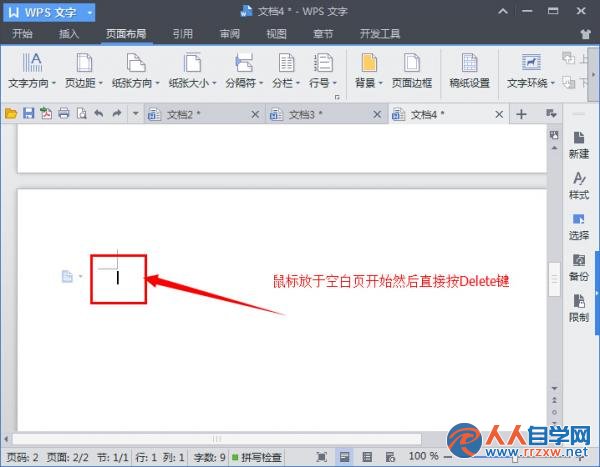Open the Line Numbers (行号) tool
The height and width of the screenshot is (467, 600).
point(323,71)
